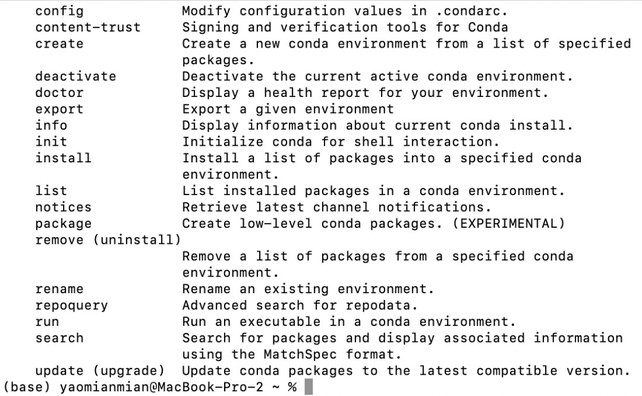Image resolution: width=642 pixels, height=396 pixels.
Task: Click the '(base)' environment prompt label
Action: (27, 387)
